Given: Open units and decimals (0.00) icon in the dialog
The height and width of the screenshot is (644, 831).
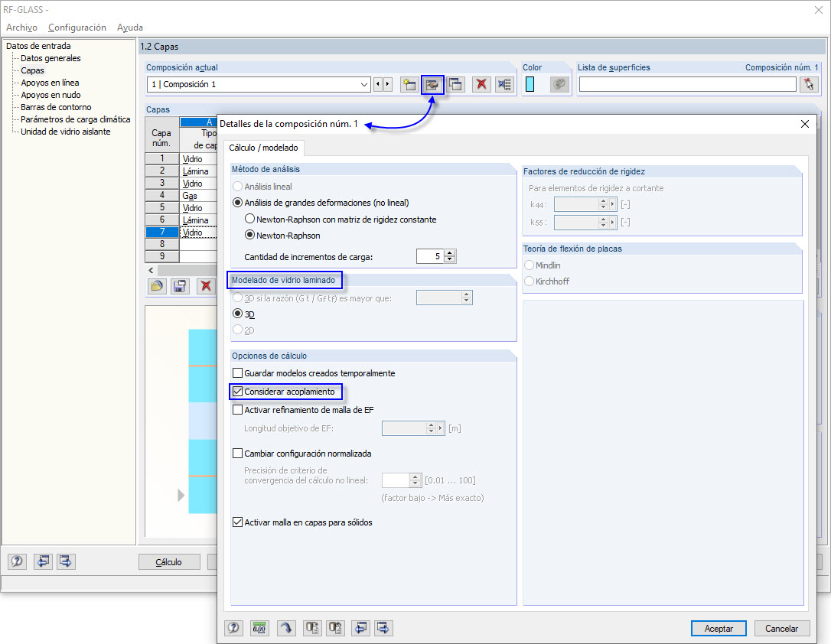Looking at the screenshot, I should [x=259, y=628].
